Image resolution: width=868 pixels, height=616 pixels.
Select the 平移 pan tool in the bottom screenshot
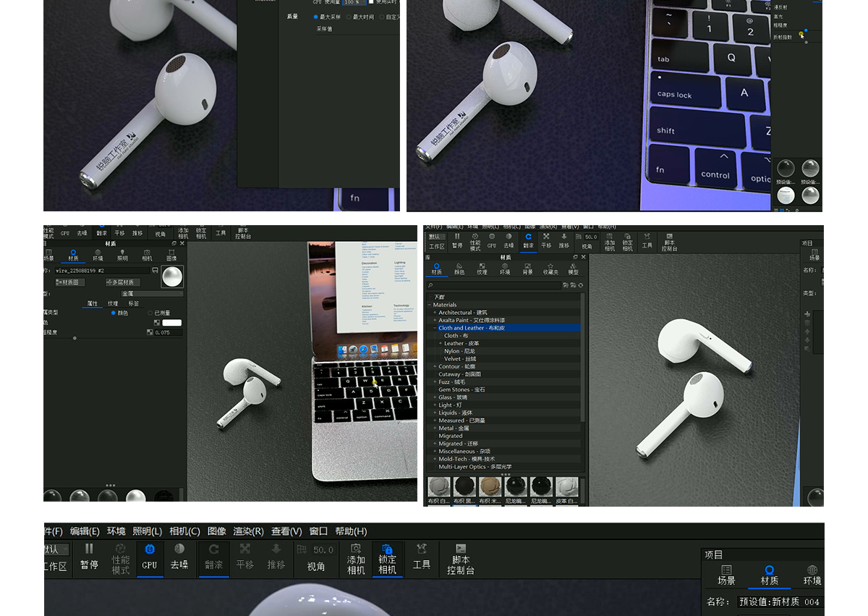(x=245, y=558)
